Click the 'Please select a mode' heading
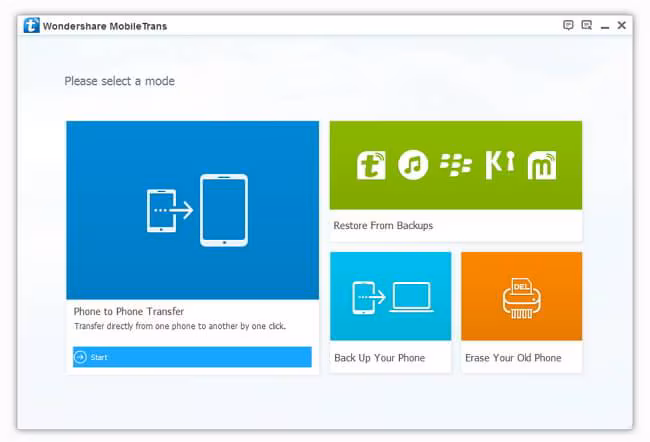 coord(119,81)
